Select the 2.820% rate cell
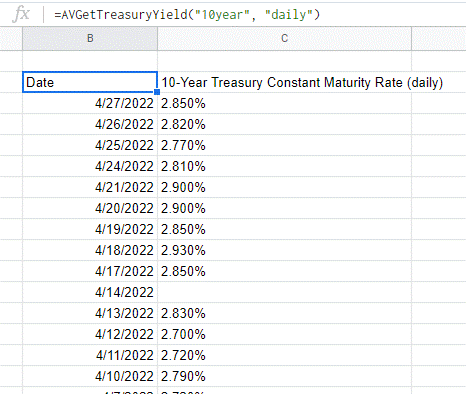The width and height of the screenshot is (466, 394). pos(284,124)
